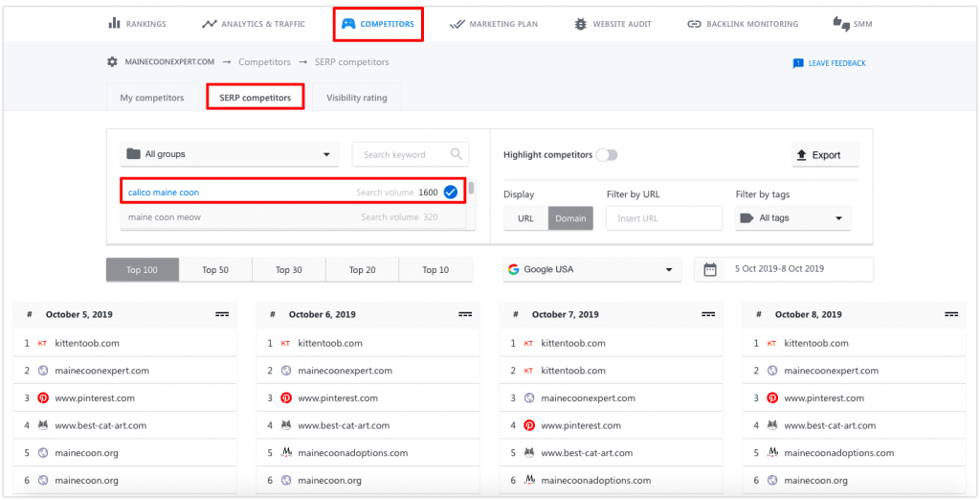
Task: Click the Pinterest icon in October 8 column
Action: point(772,398)
